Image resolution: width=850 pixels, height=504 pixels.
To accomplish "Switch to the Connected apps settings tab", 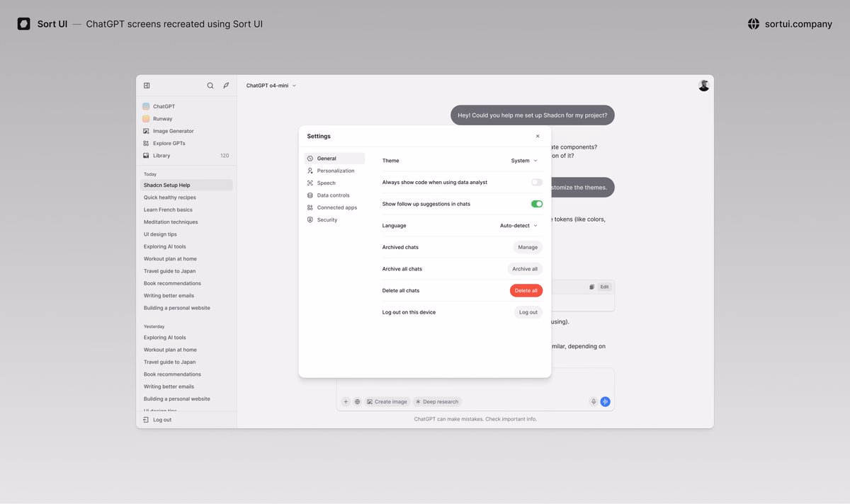I will click(x=334, y=207).
